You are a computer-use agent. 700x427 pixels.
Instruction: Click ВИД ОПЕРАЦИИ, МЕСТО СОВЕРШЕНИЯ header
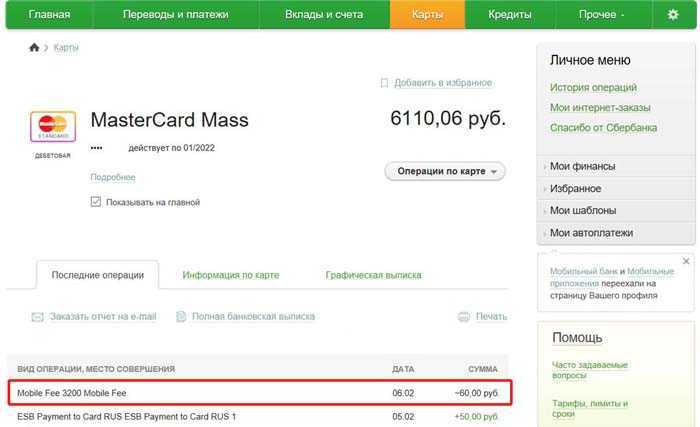(96, 369)
